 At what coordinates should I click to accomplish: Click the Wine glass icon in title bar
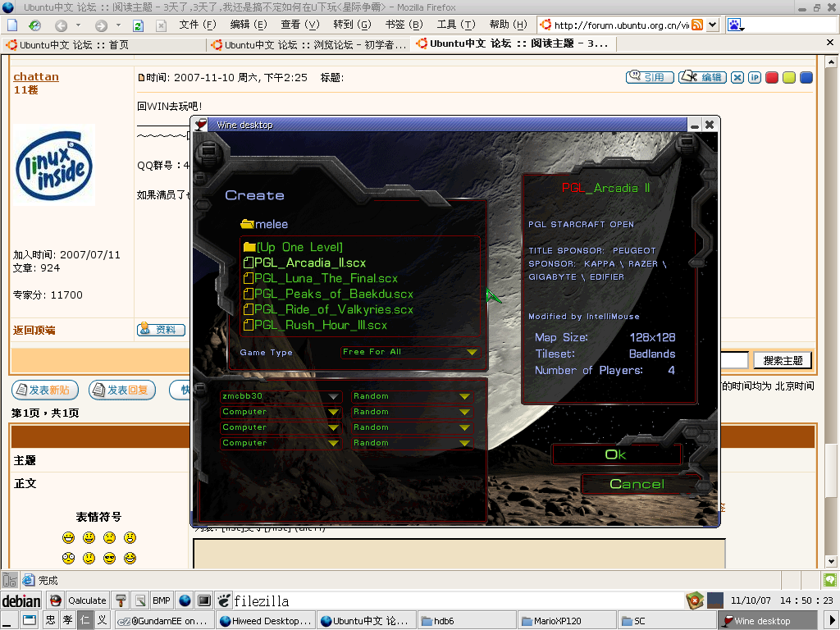click(201, 125)
